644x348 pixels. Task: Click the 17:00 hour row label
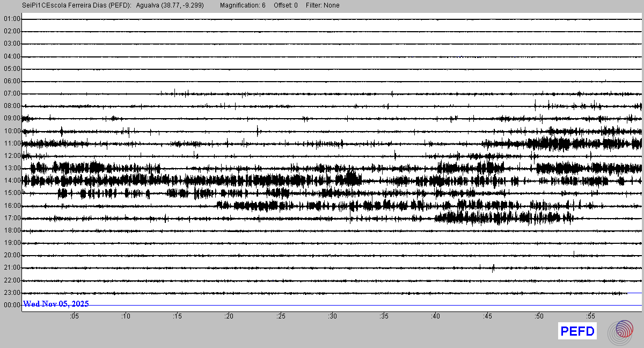(12, 218)
